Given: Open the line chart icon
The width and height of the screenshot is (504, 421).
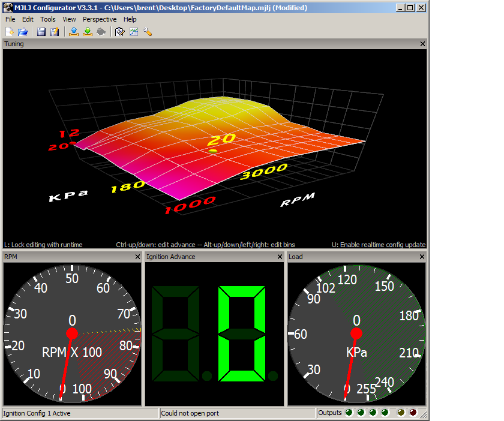Looking at the screenshot, I should pos(134,32).
